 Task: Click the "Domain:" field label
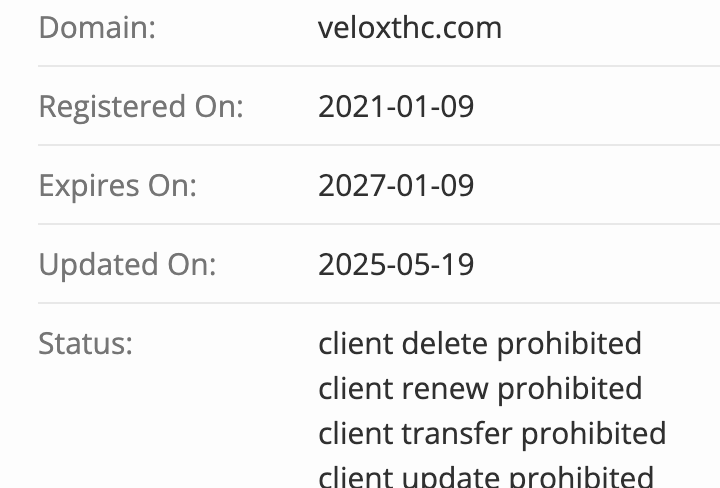(x=97, y=27)
